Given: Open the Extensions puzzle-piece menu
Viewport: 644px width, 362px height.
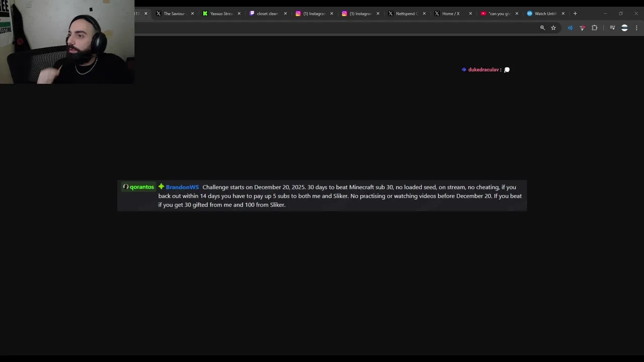Looking at the screenshot, I should [595, 28].
